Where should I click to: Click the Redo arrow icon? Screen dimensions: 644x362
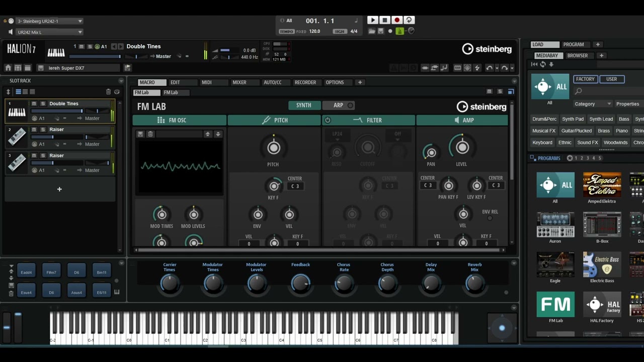coord(505,68)
